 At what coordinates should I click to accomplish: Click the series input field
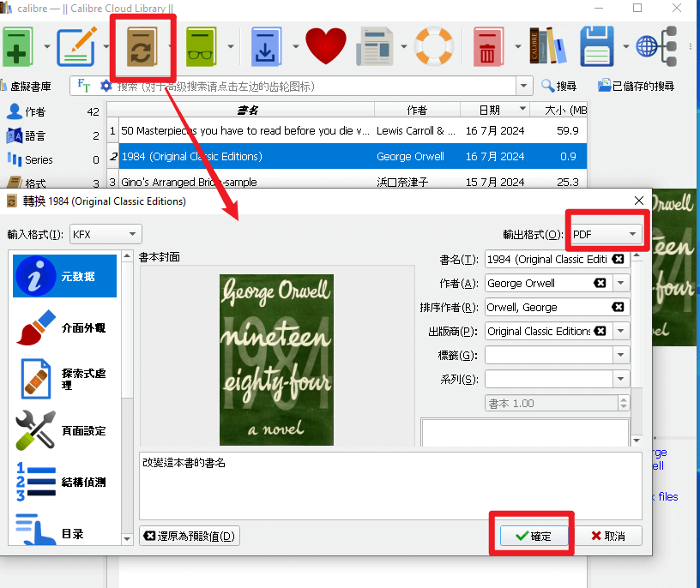(549, 379)
